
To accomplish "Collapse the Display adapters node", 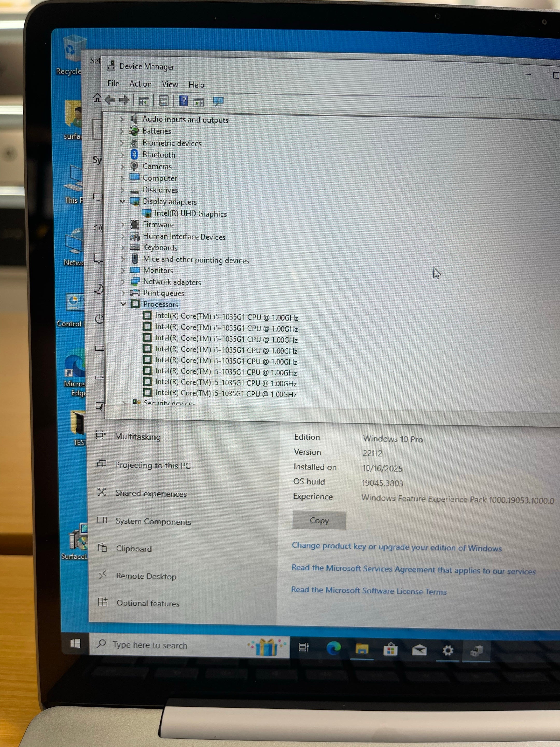I will point(122,201).
